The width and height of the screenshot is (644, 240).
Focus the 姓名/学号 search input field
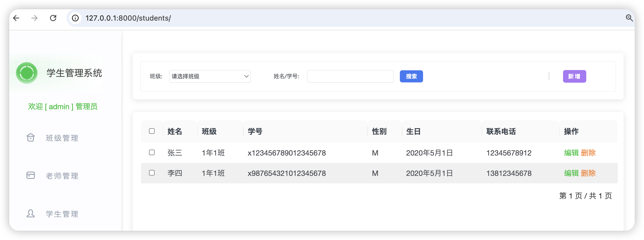tap(350, 76)
